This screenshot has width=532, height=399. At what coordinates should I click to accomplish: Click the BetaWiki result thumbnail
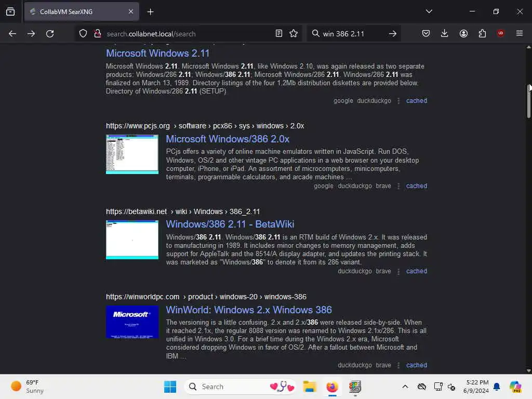click(132, 240)
